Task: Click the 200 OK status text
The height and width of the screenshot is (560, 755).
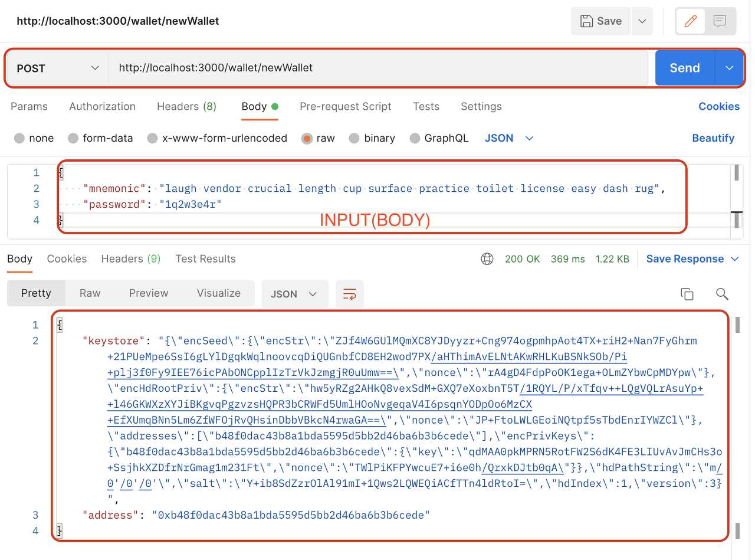Action: click(x=522, y=259)
